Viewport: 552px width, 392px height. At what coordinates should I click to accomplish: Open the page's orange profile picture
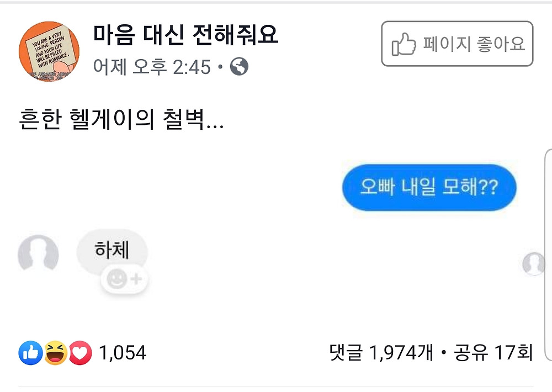[49, 52]
